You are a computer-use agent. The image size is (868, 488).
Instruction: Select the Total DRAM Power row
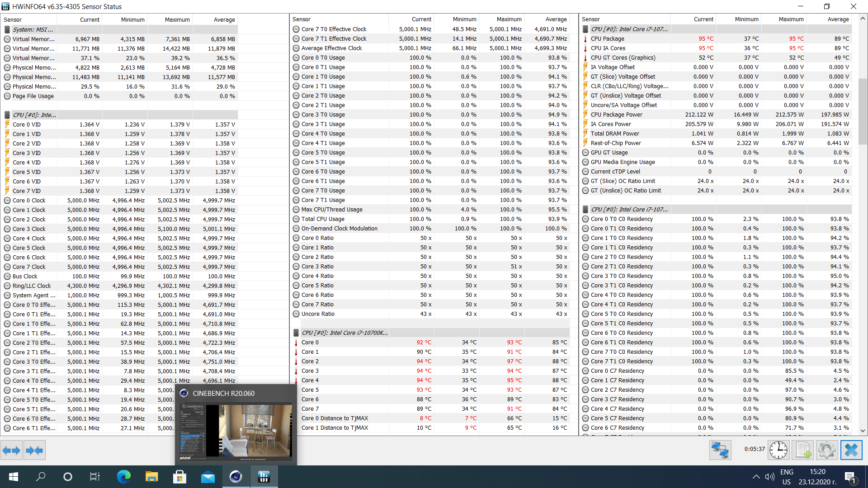pyautogui.click(x=716, y=133)
